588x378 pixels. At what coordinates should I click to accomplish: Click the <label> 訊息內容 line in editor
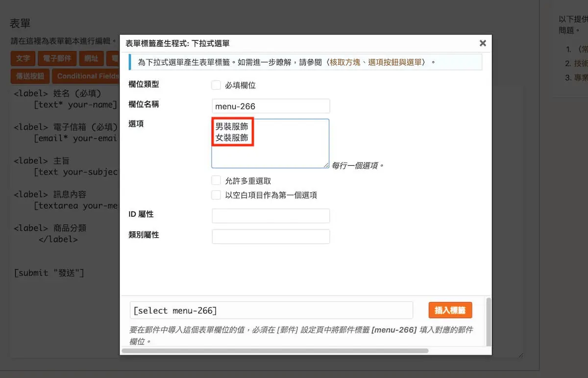(x=50, y=194)
